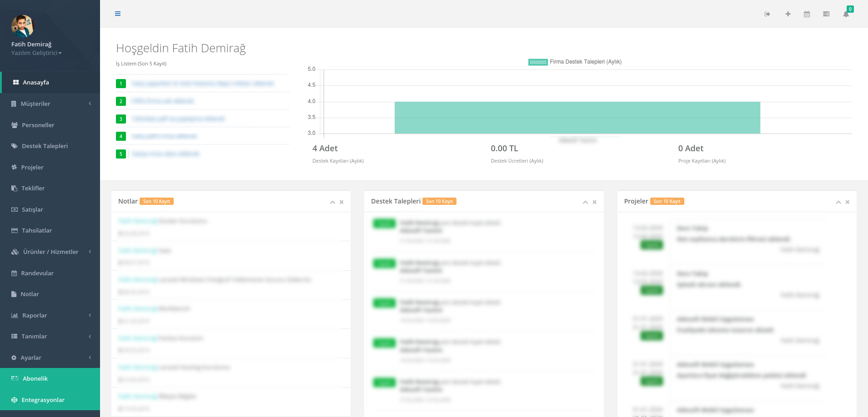
Task: Toggle Firma Destek Talepleri legend swatch
Action: [538, 62]
